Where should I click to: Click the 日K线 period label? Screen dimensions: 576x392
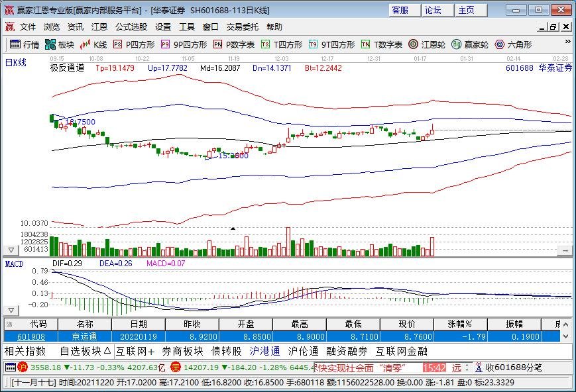tap(15, 62)
